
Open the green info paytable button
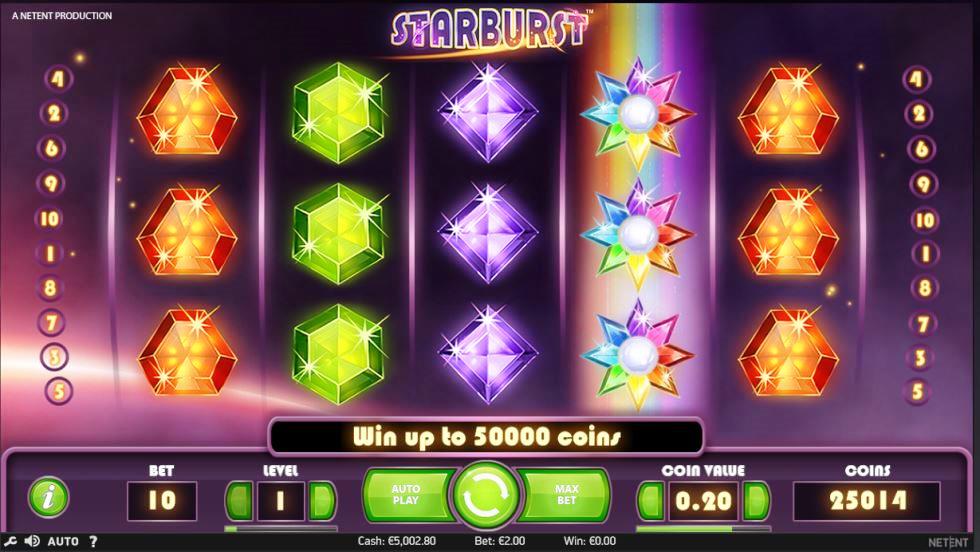[49, 498]
